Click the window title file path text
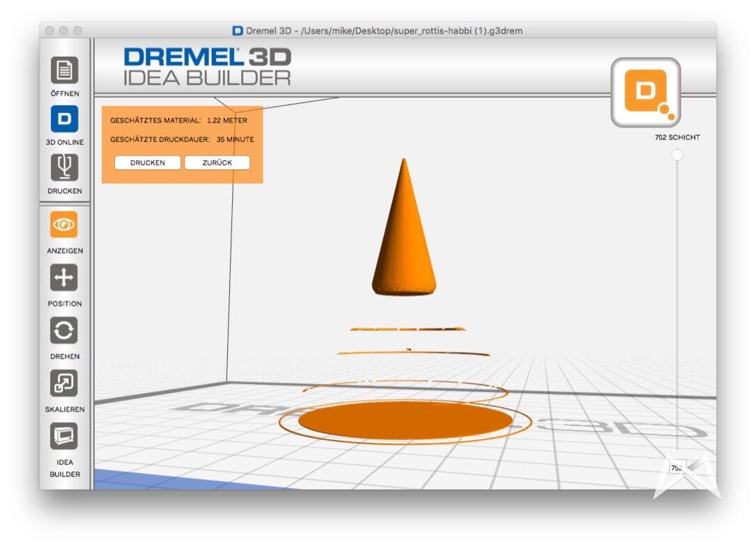This screenshot has height=546, width=756. pos(411,31)
